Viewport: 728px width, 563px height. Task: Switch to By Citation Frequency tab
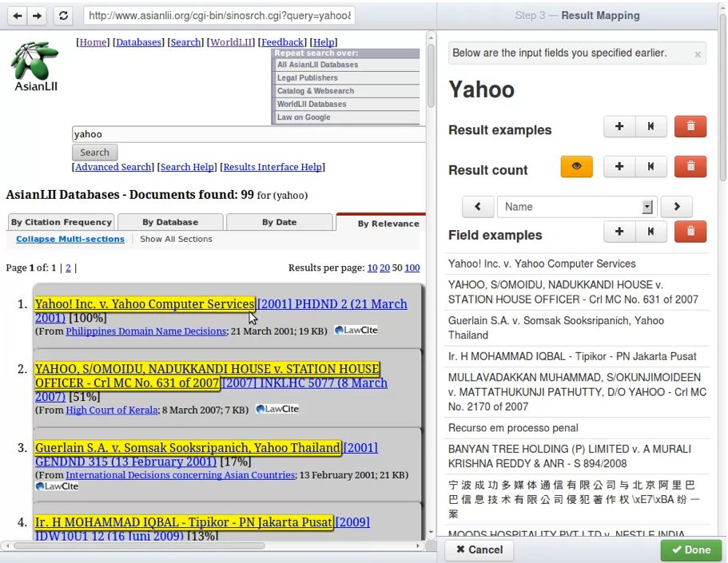(x=62, y=222)
